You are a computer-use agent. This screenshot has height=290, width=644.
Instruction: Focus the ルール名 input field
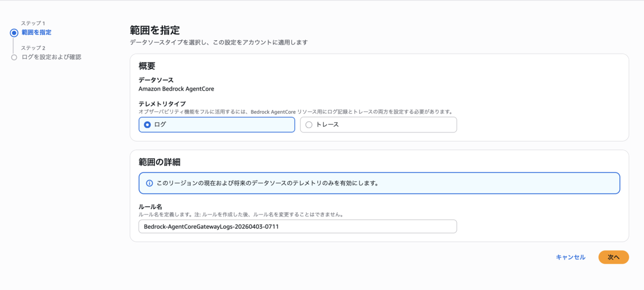pyautogui.click(x=297, y=226)
